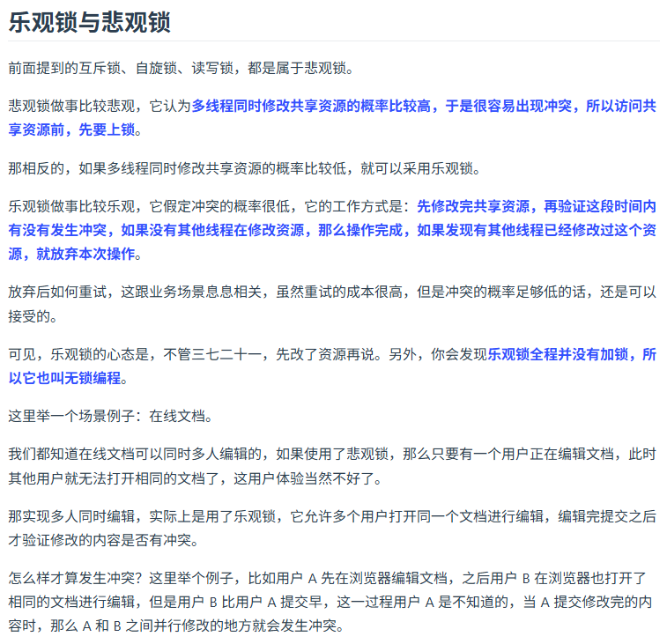Click the line "这里举一个场景例子：在线文档。"
The image size is (667, 644).
pos(110,416)
